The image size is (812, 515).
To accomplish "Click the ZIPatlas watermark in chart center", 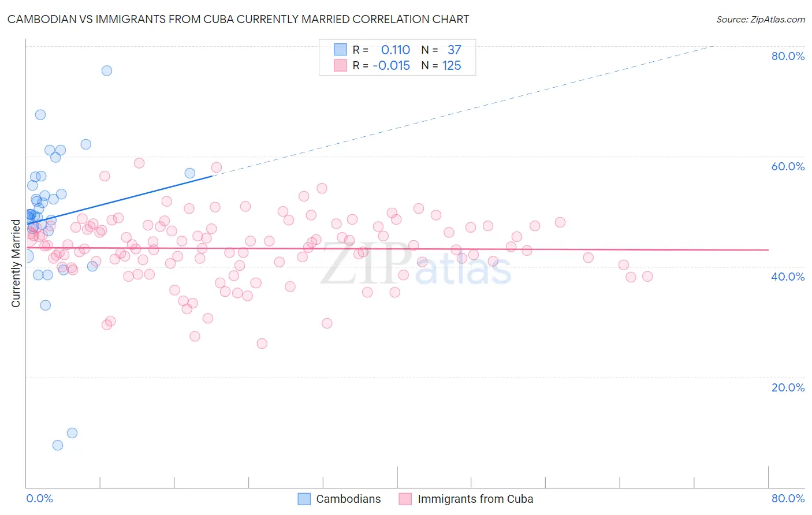I will coord(416,264).
